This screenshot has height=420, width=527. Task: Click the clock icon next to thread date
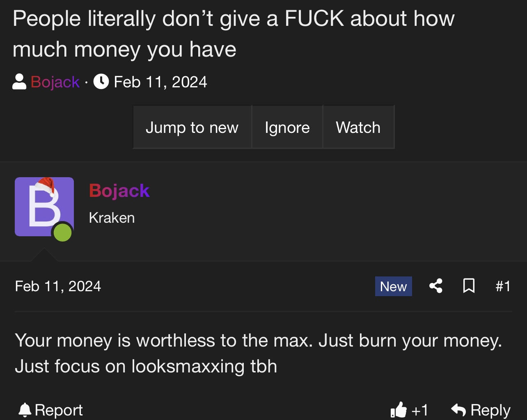coord(101,82)
